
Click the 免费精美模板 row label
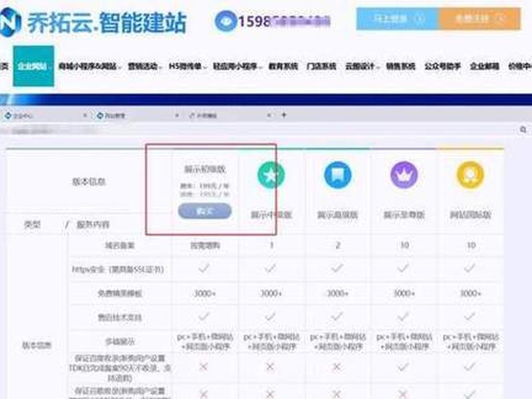pos(120,293)
